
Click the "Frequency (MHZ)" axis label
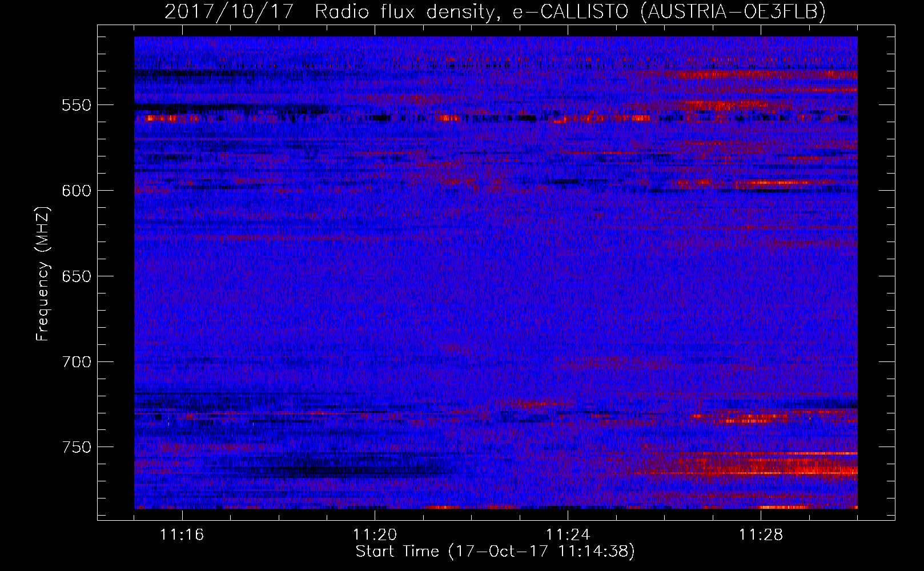tap(43, 274)
